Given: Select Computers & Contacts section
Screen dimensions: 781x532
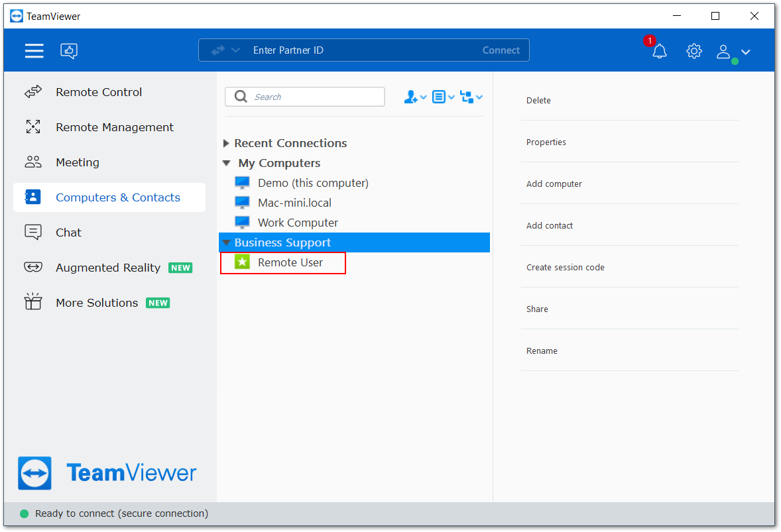Looking at the screenshot, I should click(x=109, y=197).
